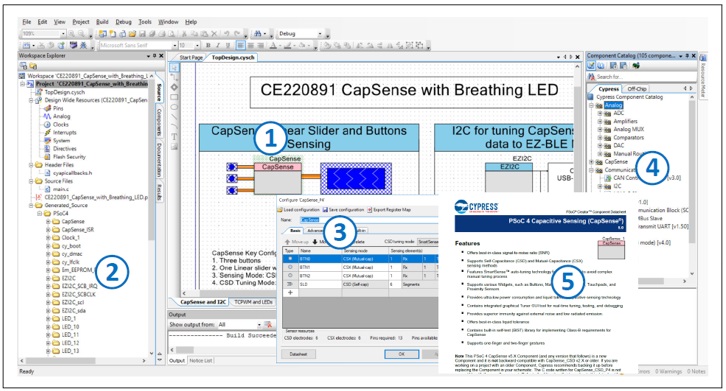The height and width of the screenshot is (391, 726).
Task: Click Export Register Map
Action: pyautogui.click(x=389, y=210)
